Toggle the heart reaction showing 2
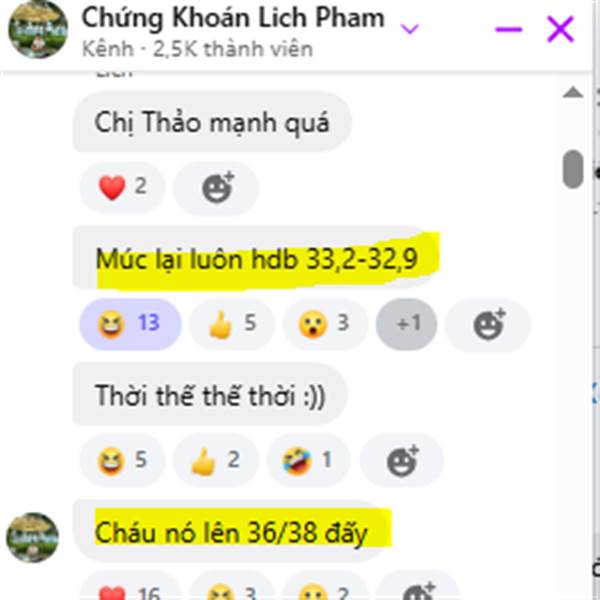Viewport: 600px width, 600px height. click(x=122, y=188)
